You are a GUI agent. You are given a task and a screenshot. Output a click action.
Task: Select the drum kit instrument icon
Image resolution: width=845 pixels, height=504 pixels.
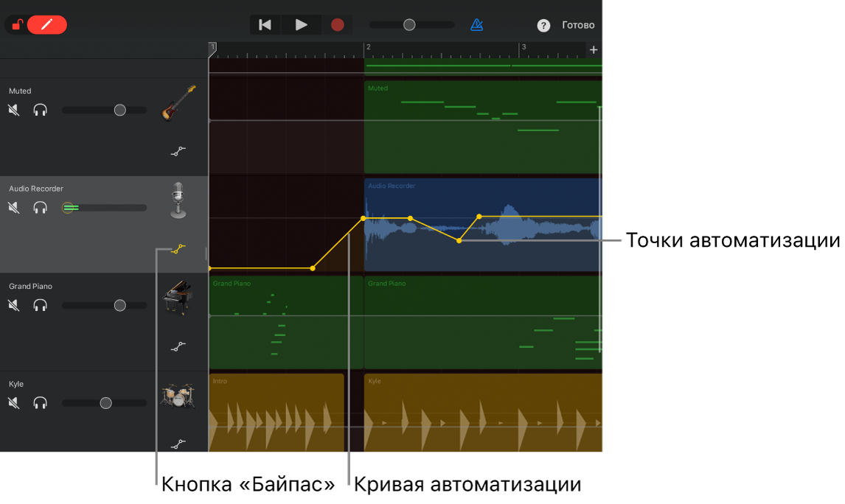coord(178,396)
